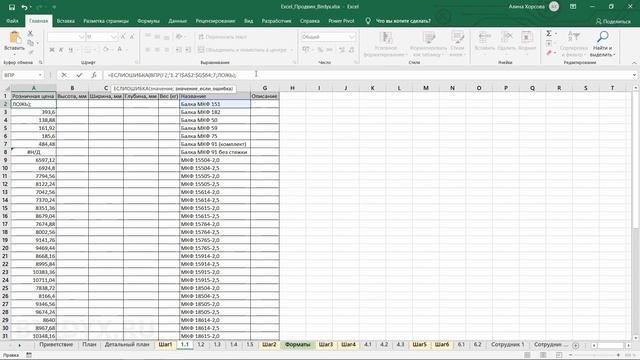The image size is (640, 360).
Task: Click the Undo arrow in title bar
Action: [24, 7]
